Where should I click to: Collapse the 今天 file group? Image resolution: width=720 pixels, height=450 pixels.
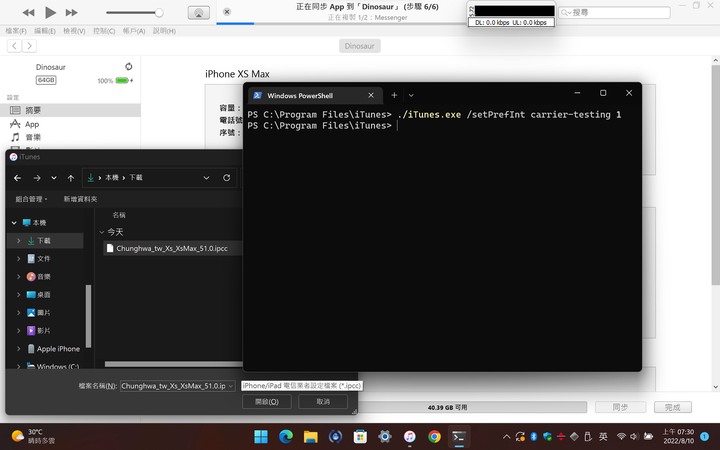point(102,232)
